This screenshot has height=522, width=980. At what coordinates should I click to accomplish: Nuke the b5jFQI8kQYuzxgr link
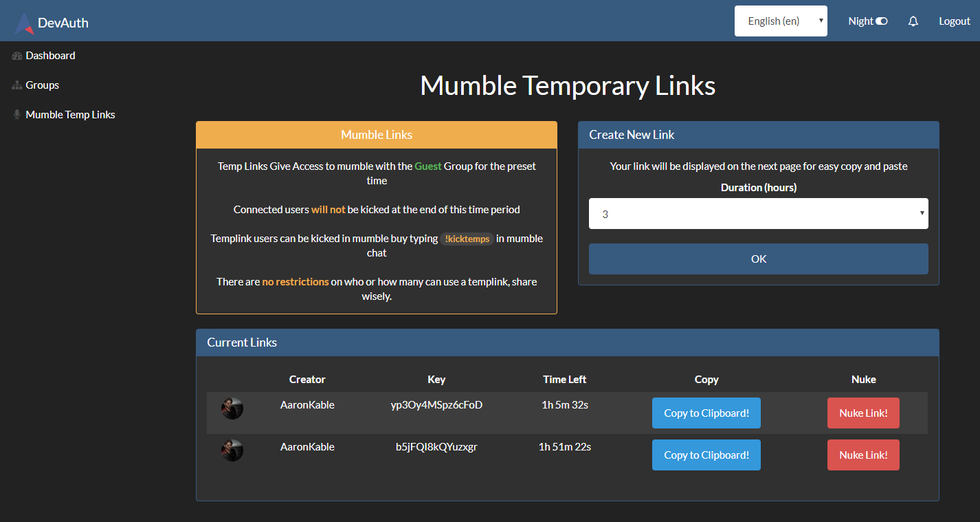click(863, 455)
